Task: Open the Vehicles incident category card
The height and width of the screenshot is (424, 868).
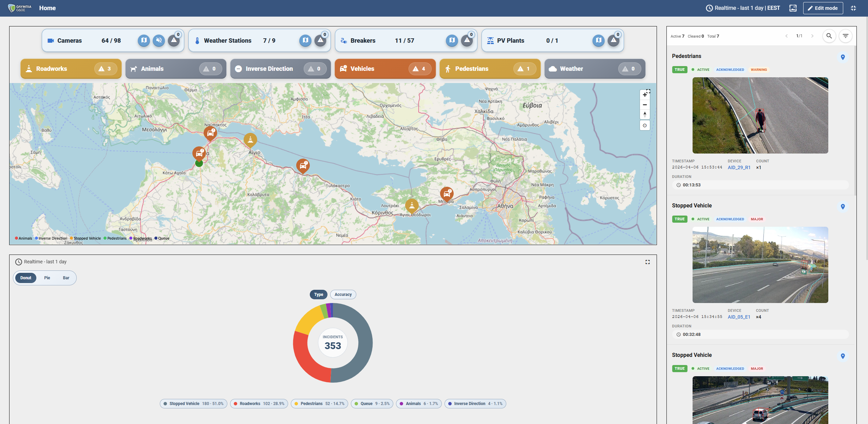Action: tap(384, 68)
